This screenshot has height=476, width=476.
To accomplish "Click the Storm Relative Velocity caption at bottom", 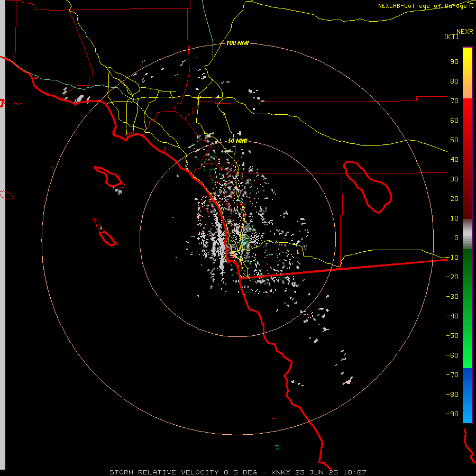I will click(237, 472).
